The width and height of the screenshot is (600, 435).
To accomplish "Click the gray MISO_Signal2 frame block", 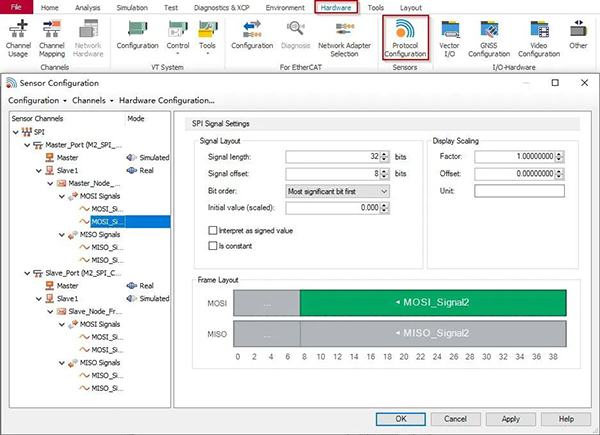I will [x=433, y=334].
